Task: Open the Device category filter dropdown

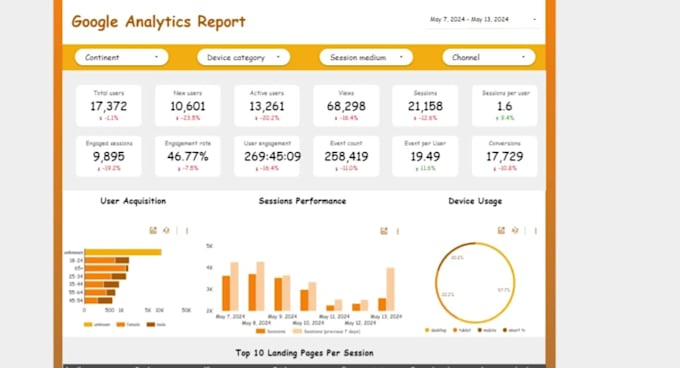Action: pos(243,57)
